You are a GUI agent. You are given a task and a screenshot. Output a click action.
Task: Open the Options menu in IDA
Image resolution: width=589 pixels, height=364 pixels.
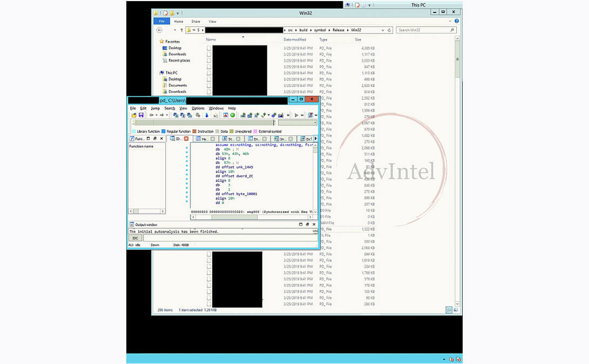(x=198, y=108)
